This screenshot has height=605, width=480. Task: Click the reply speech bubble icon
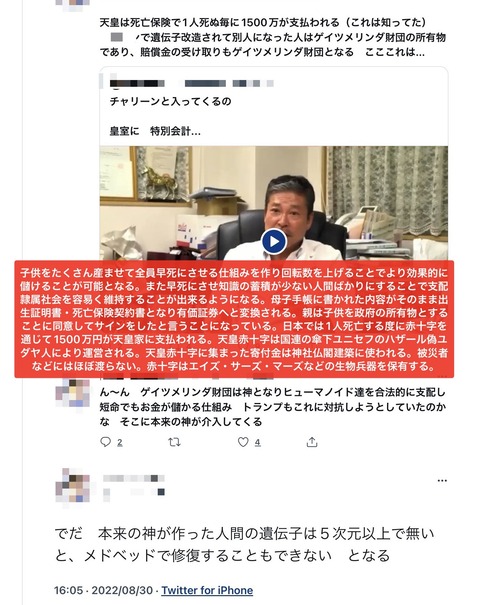(105, 442)
